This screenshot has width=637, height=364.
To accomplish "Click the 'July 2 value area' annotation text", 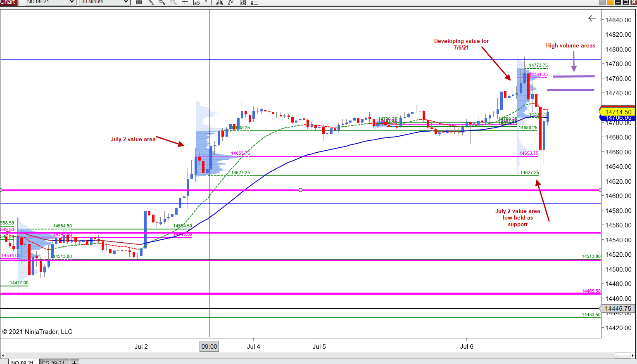I will (133, 139).
